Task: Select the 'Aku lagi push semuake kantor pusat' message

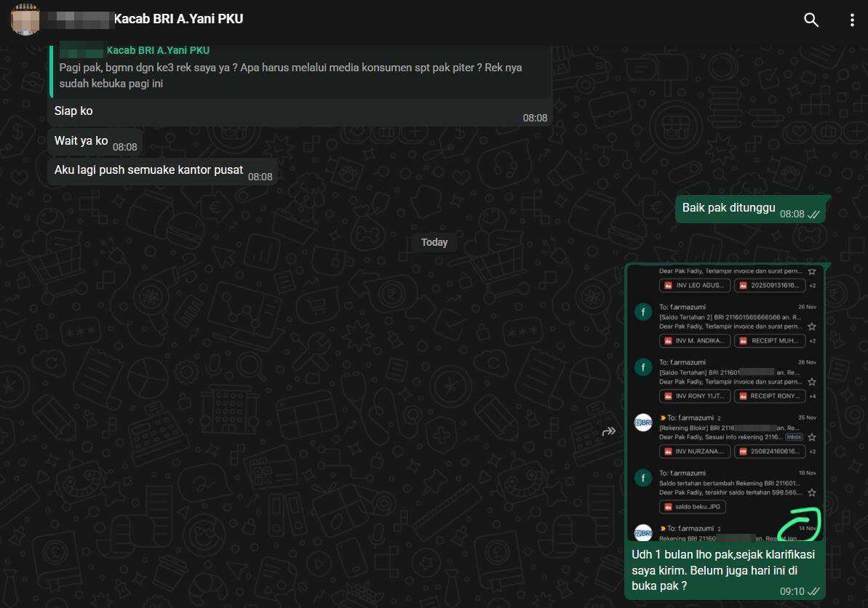Action: (148, 170)
